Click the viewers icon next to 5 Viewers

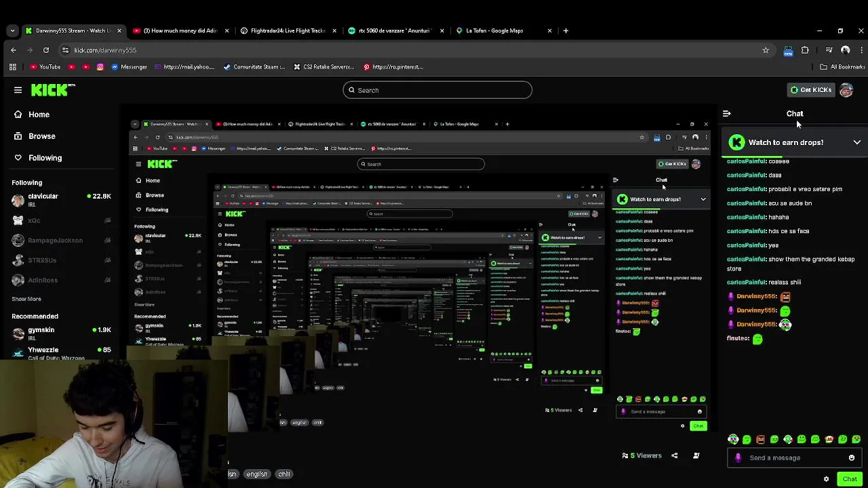(625, 455)
